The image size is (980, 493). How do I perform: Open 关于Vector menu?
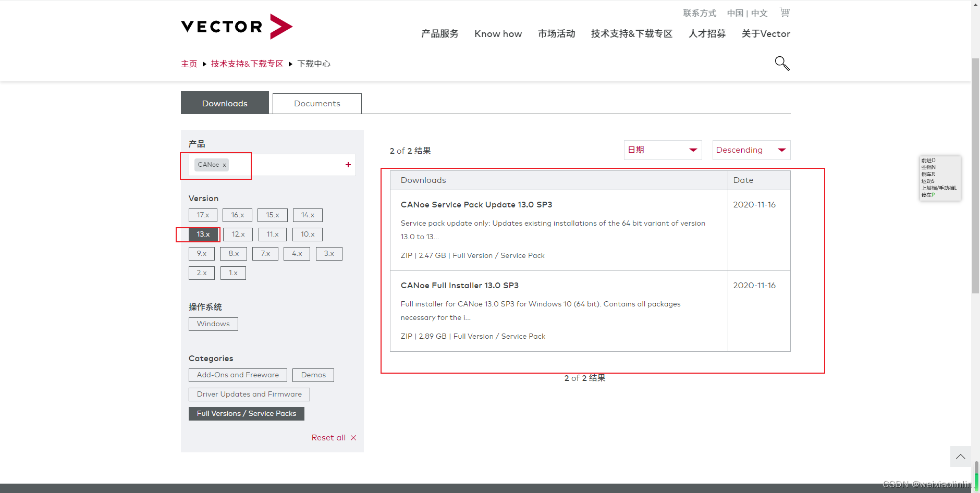coord(766,34)
